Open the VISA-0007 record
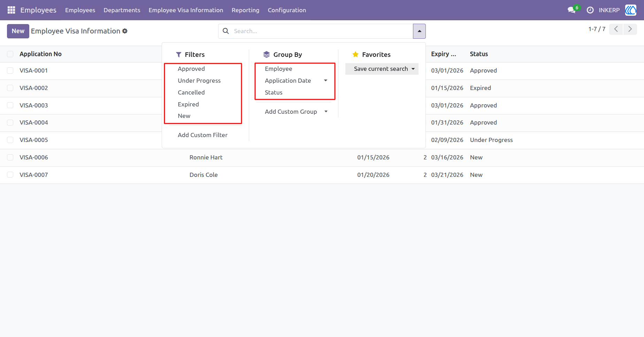The width and height of the screenshot is (644, 337). 34,175
